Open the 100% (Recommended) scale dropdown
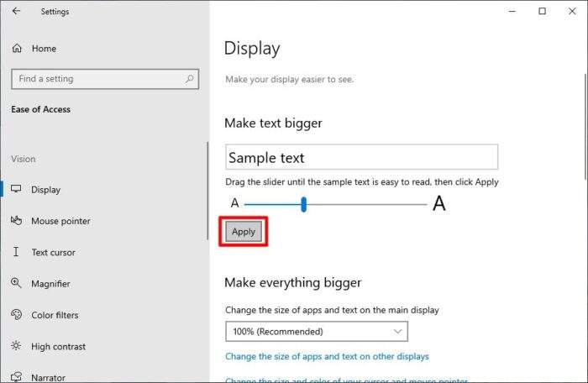Viewport: 588px width, 383px height. point(317,331)
